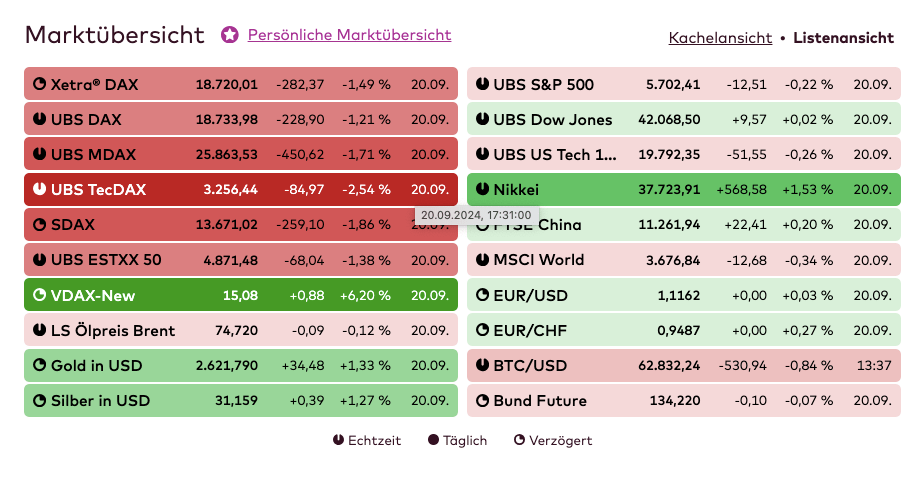923x479 pixels.
Task: Click the icon next to Bund Future
Action: click(x=482, y=401)
